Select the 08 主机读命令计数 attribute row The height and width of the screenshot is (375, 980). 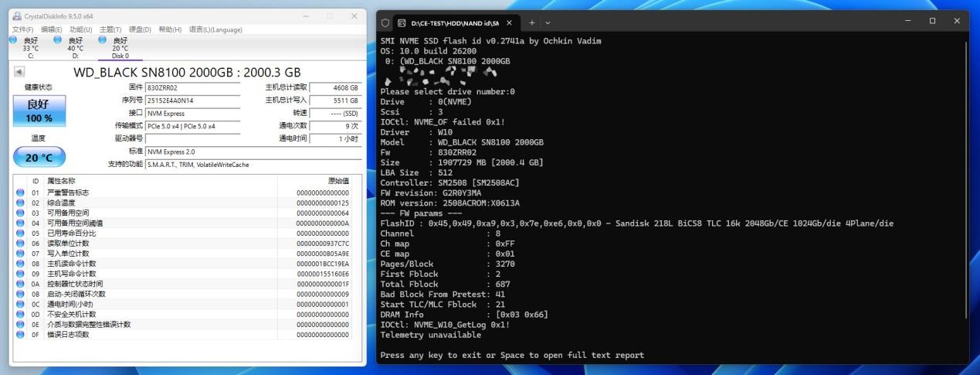(183, 263)
